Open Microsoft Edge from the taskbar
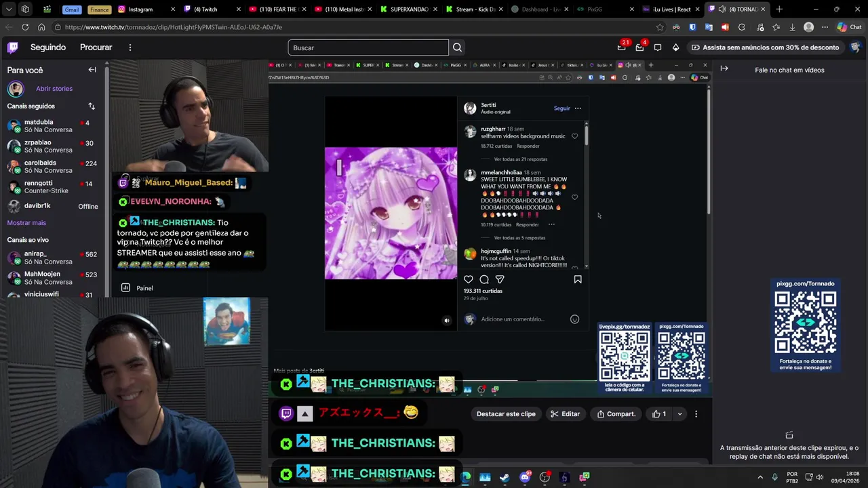The image size is (868, 488). tap(465, 477)
